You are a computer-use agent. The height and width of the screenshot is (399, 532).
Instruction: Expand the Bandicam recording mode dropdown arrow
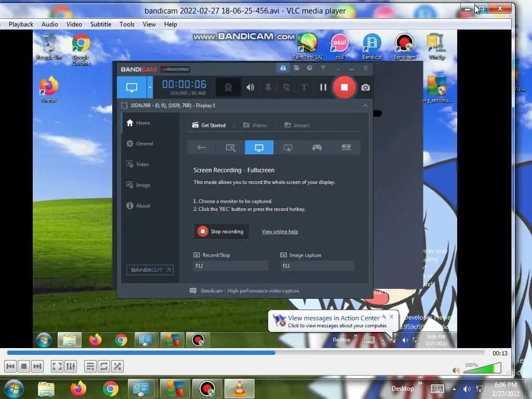pos(150,87)
